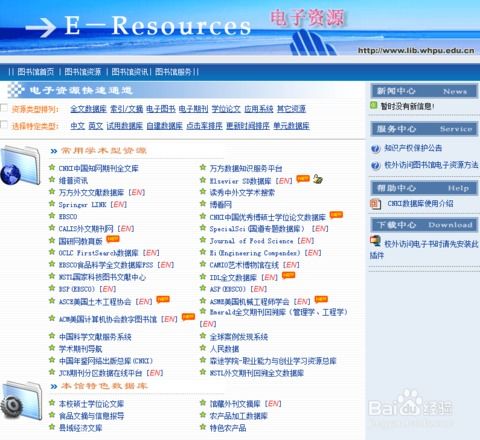The height and width of the screenshot is (440, 480).
Task: Click the star icon beside EBSCO
Action: point(52,215)
